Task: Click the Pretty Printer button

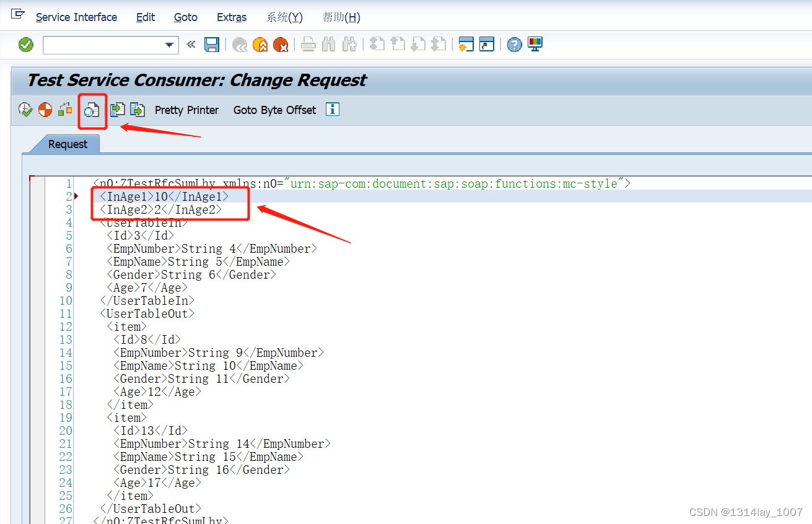Action: pyautogui.click(x=186, y=110)
